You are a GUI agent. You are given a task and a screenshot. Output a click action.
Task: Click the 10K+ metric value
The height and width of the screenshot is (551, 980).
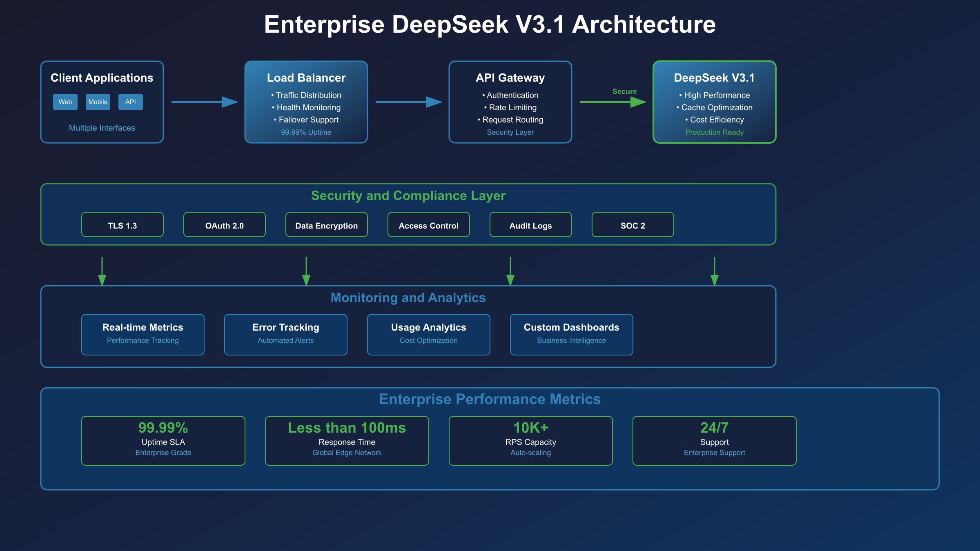pos(531,428)
